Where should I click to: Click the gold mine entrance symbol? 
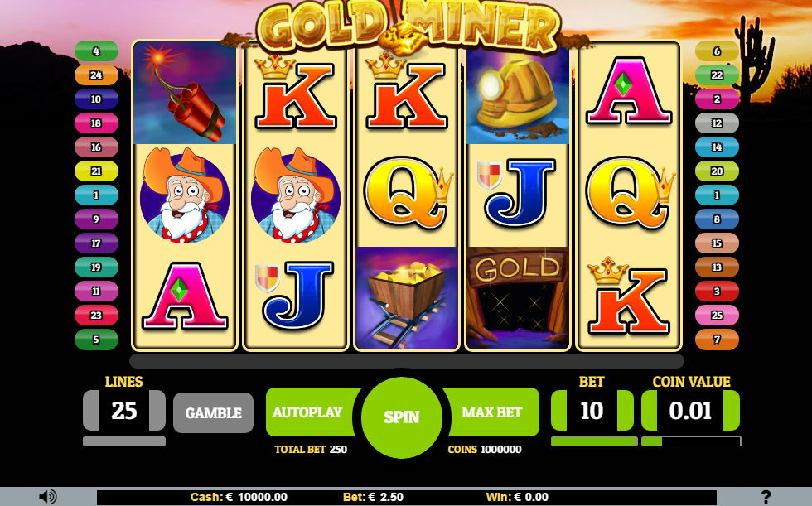[518, 297]
